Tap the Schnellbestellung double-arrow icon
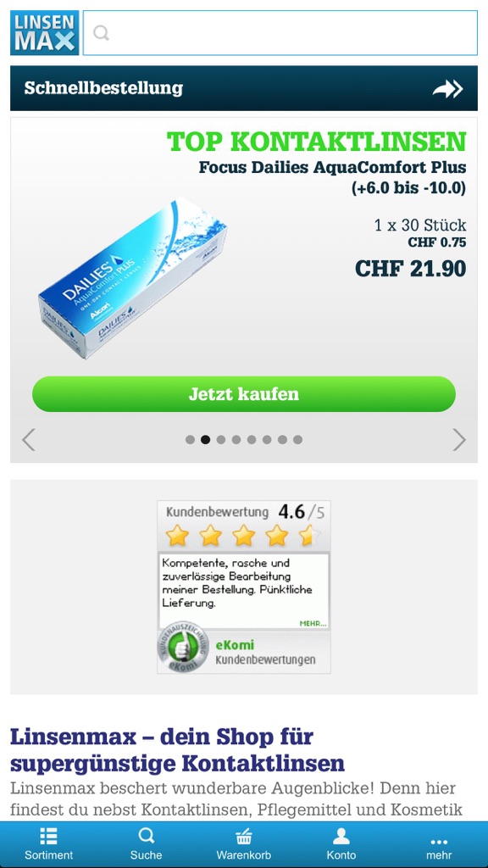 pos(447,88)
